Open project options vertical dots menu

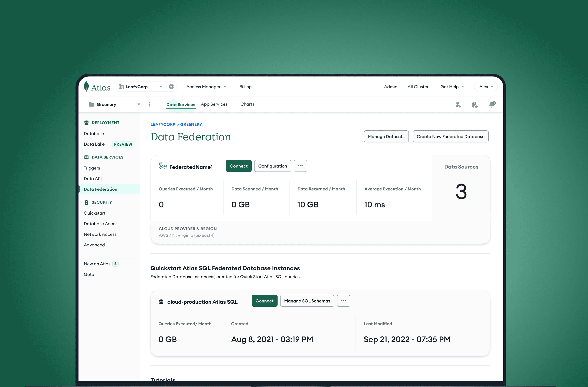coord(149,104)
